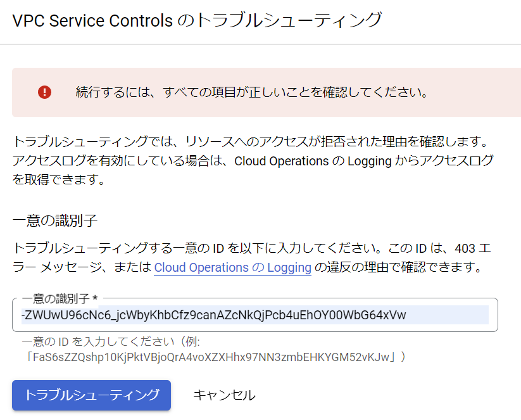Image resolution: width=521 pixels, height=420 pixels.
Task: Click the 一意の ID を入力してください hint text
Action: 111,341
